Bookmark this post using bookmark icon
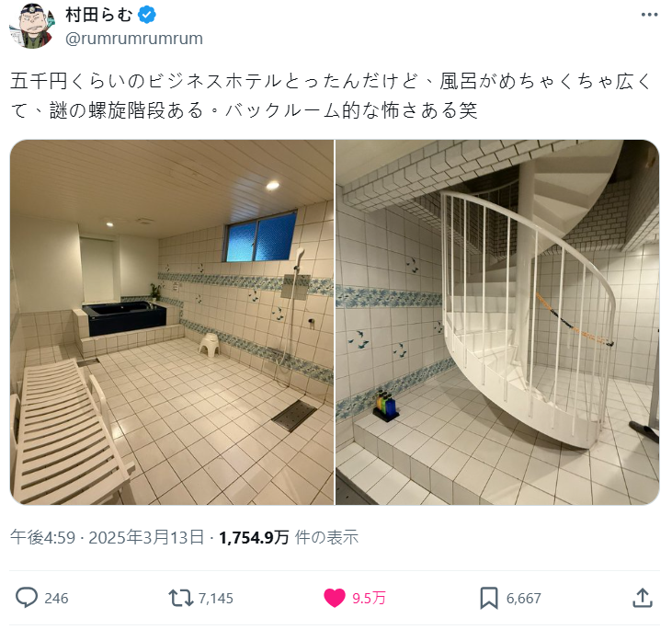 click(x=488, y=598)
